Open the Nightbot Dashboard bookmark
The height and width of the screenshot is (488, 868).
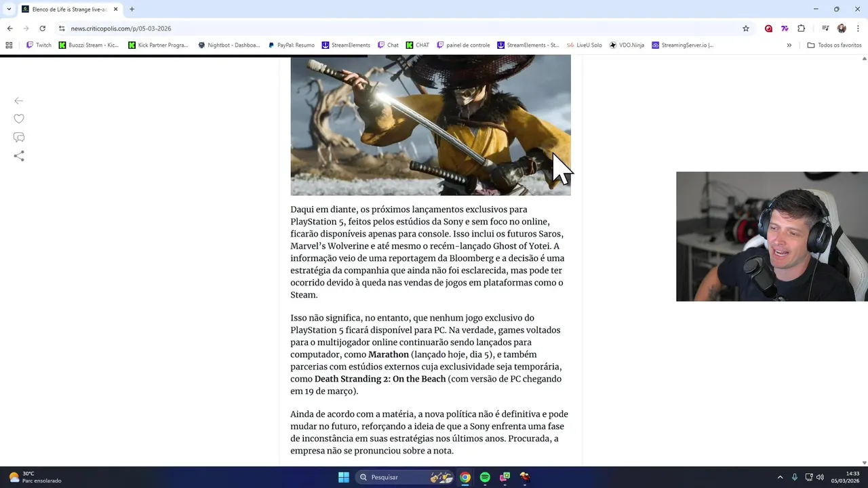(x=229, y=45)
